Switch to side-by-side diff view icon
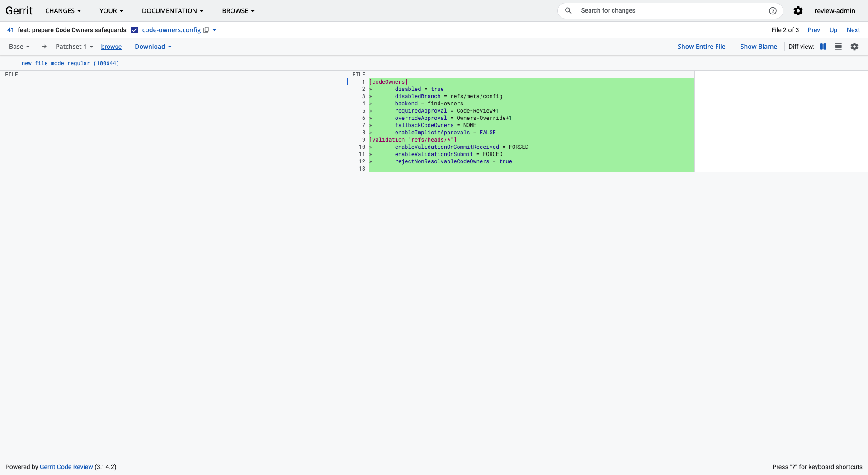The image size is (868, 475). [823, 47]
